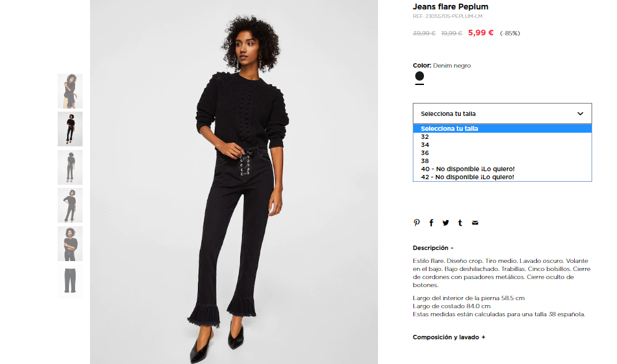617x364 pixels.
Task: Share product on Tumblr
Action: (x=460, y=223)
